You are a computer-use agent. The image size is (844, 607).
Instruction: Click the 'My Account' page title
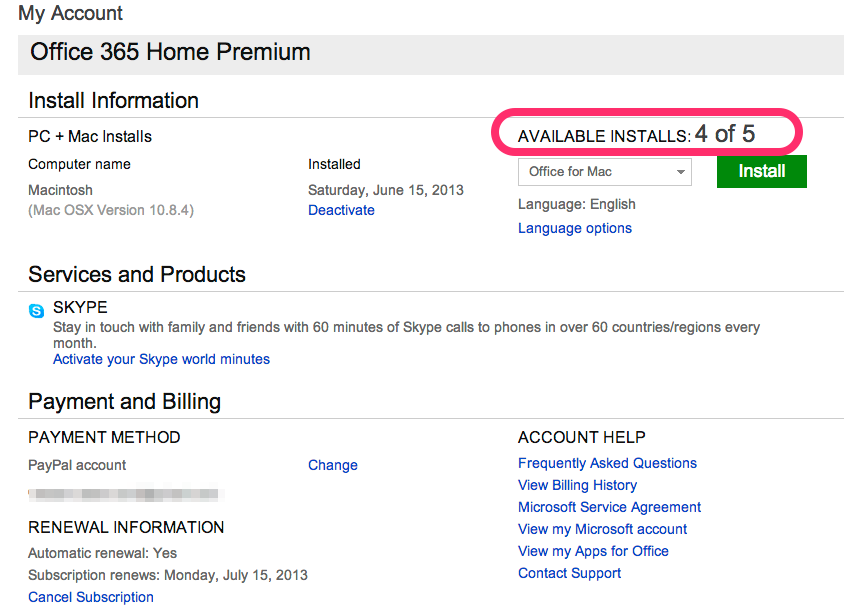click(71, 13)
